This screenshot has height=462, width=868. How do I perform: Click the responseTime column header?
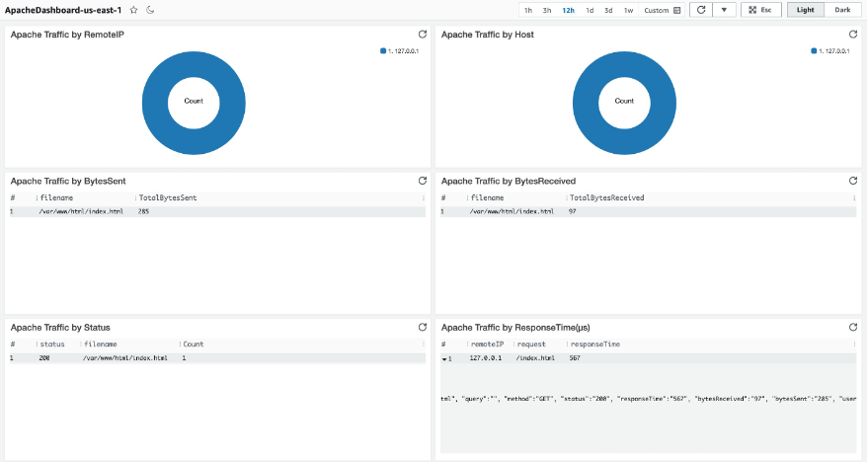pyautogui.click(x=595, y=345)
